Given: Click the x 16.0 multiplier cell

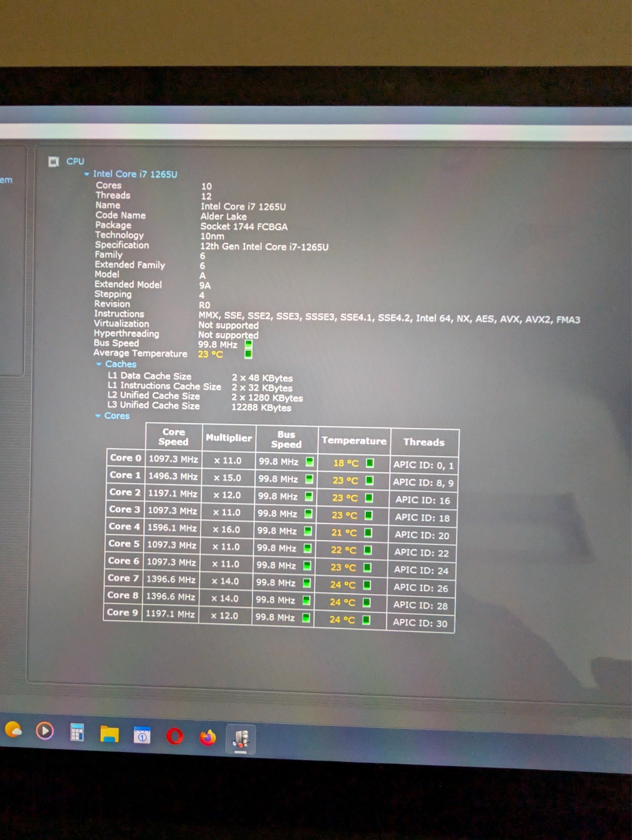Looking at the screenshot, I should pyautogui.click(x=226, y=529).
